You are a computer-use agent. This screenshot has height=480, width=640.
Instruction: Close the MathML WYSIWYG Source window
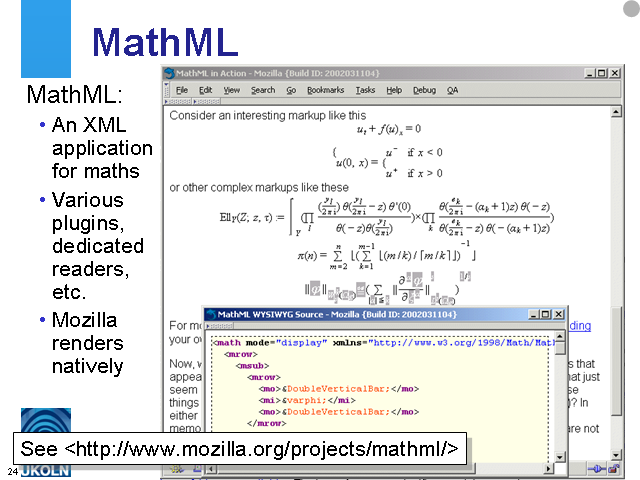click(558, 314)
